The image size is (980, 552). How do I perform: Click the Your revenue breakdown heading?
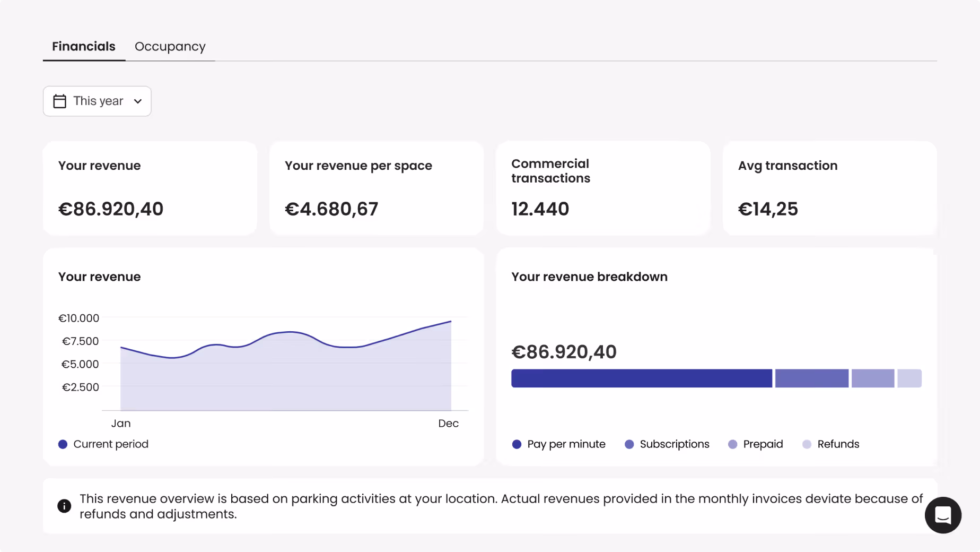pos(589,277)
